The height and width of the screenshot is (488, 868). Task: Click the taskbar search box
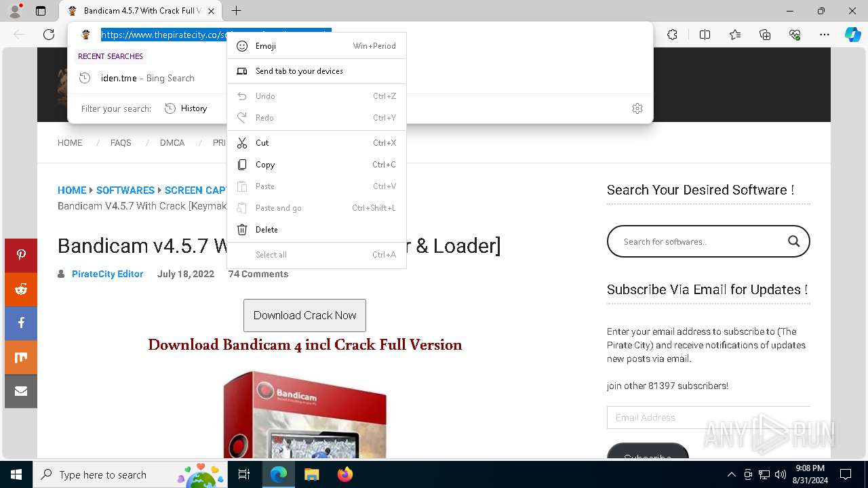click(x=130, y=474)
